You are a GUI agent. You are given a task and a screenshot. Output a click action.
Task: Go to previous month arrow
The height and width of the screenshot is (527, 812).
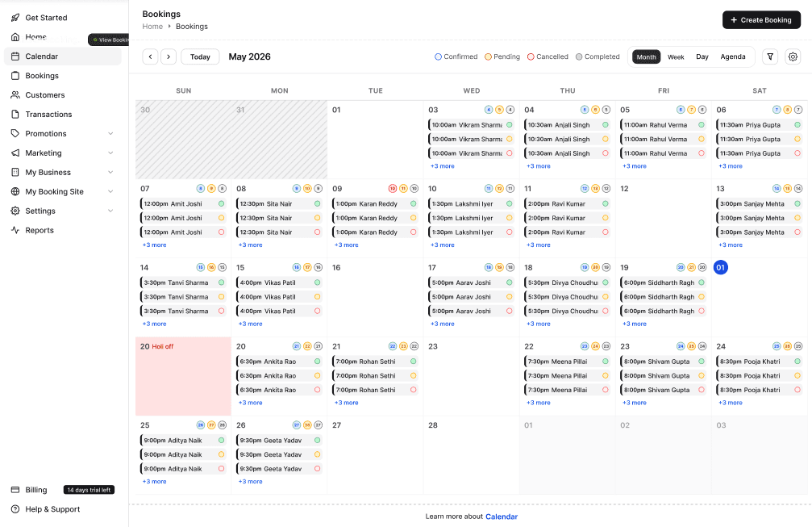click(x=150, y=57)
